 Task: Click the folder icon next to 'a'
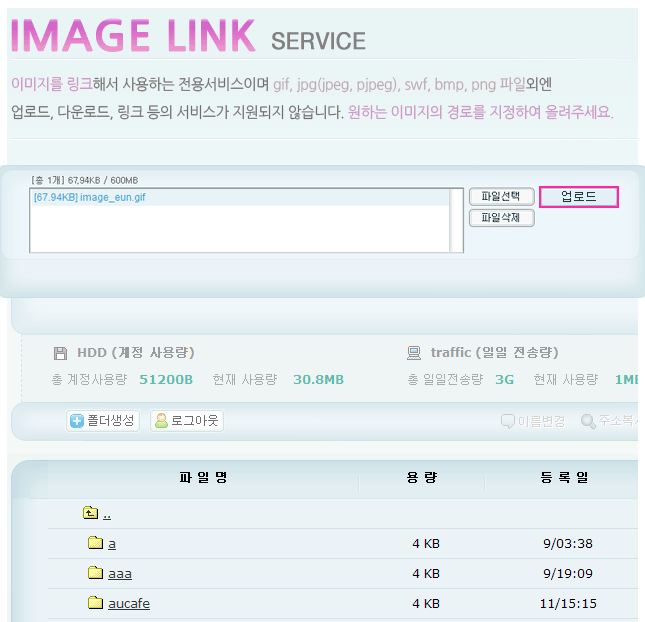(x=95, y=543)
